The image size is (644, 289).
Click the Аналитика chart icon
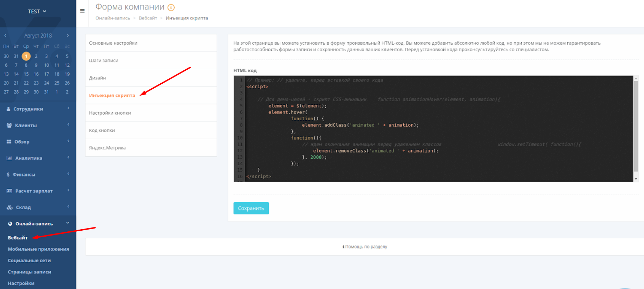click(9, 158)
